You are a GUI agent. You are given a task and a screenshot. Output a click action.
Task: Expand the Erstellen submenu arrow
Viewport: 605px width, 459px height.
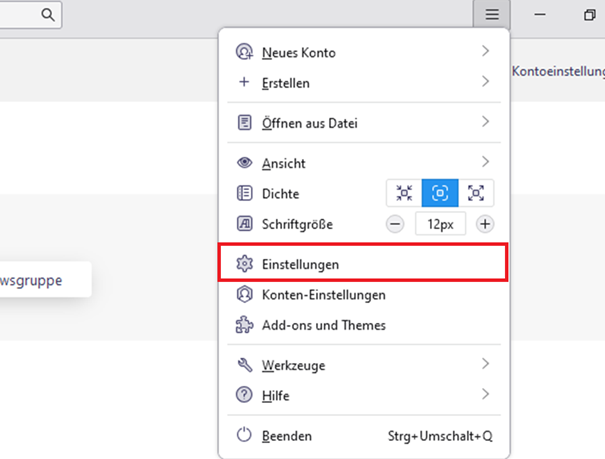point(486,82)
